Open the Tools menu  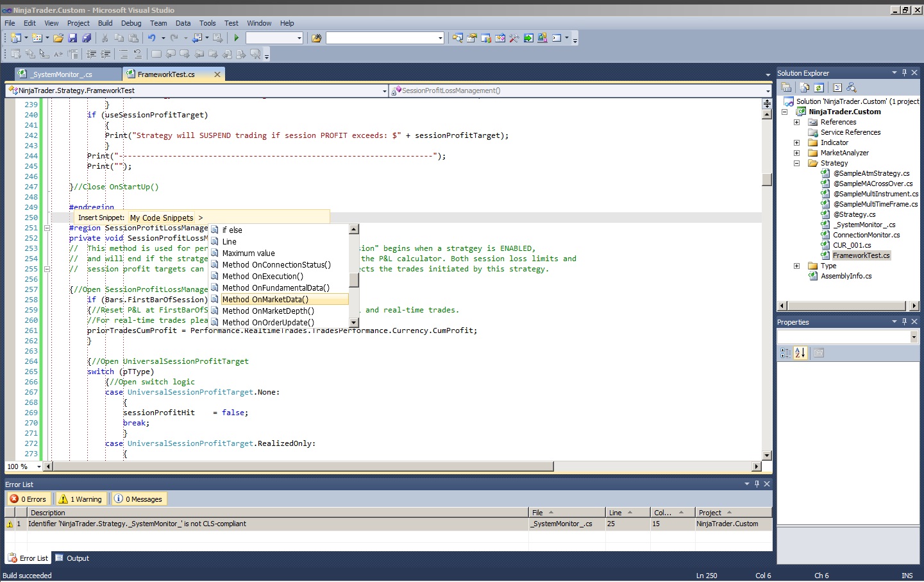coord(207,23)
